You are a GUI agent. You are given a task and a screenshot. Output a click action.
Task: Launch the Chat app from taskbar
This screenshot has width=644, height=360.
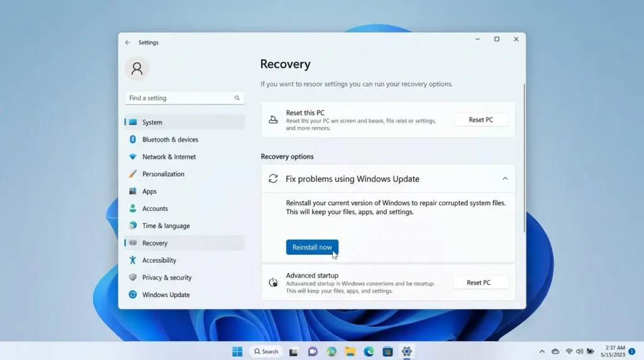coord(313,351)
